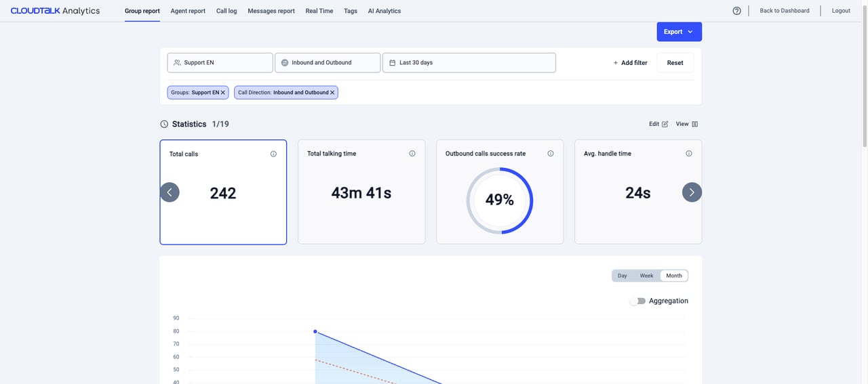
Task: Go to the Agent report tab
Action: [188, 11]
